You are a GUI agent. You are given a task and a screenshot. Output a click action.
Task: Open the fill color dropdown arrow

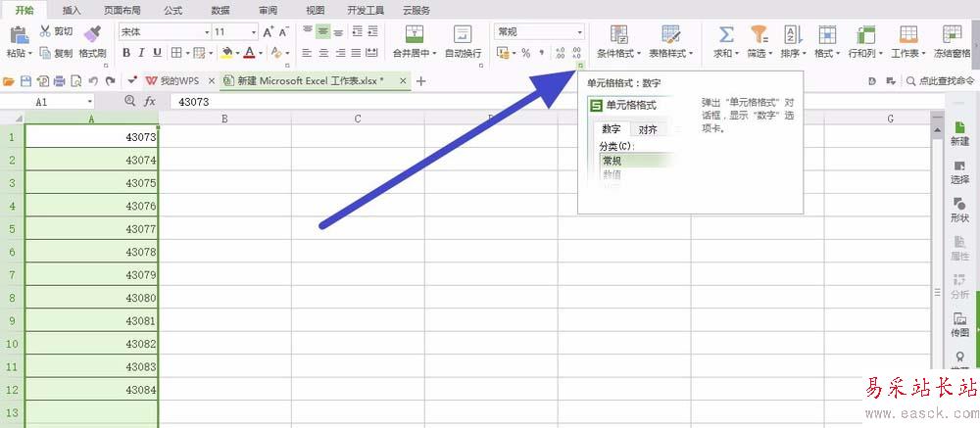click(238, 54)
